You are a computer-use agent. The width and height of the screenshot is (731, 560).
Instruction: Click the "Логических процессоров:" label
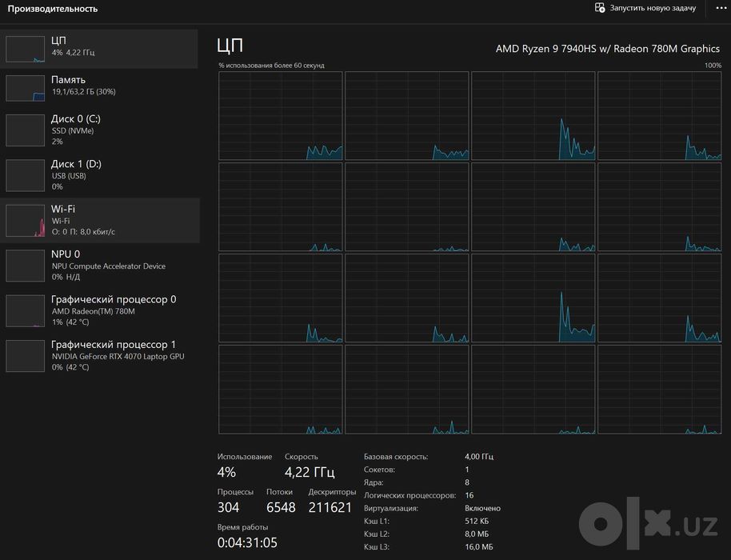[x=409, y=495]
